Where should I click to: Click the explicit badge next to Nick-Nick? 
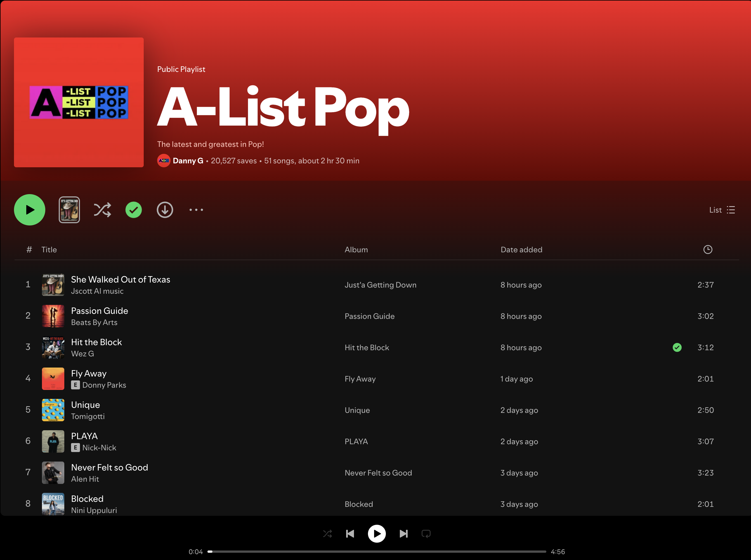[75, 448]
